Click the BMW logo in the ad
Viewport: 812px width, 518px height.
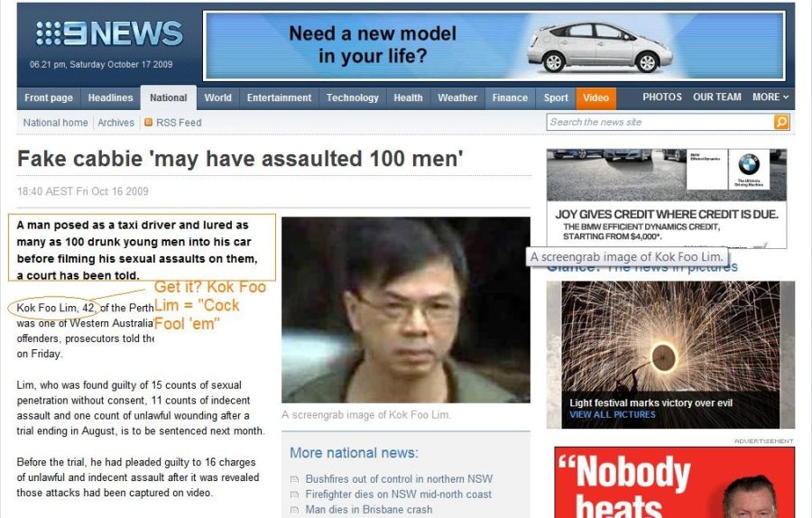pyautogui.click(x=748, y=165)
